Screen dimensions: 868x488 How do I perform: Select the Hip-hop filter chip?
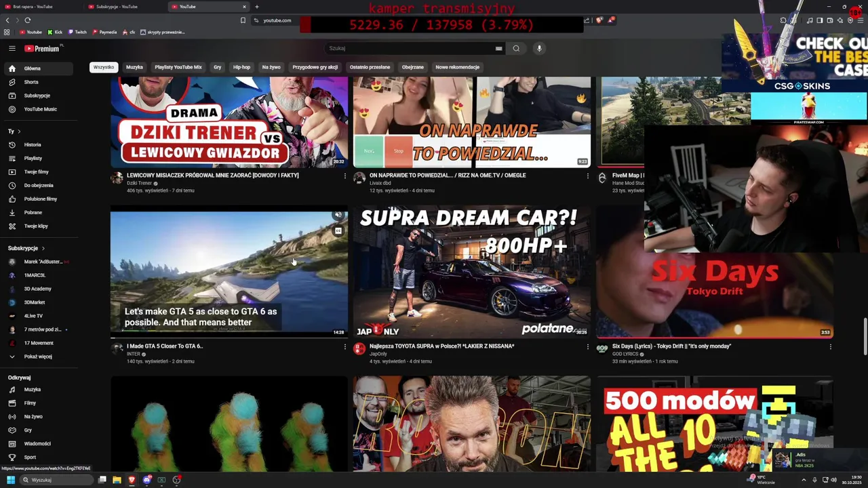coord(241,67)
